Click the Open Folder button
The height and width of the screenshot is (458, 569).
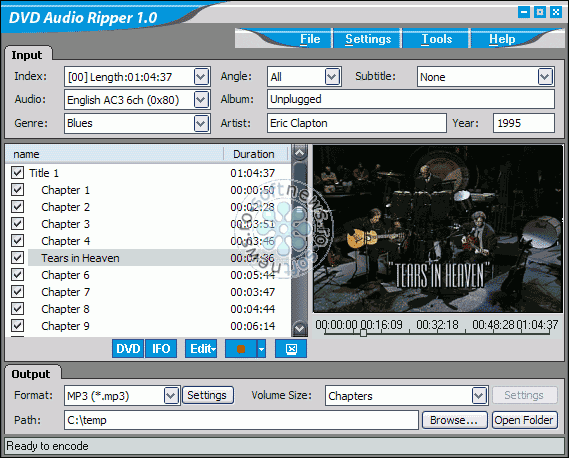(x=524, y=420)
